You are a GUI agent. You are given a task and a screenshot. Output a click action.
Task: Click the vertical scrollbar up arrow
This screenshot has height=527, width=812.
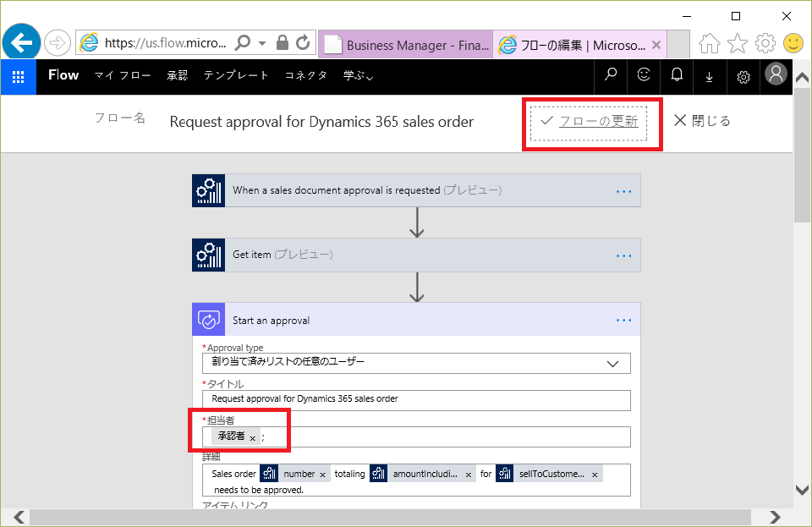coord(802,78)
